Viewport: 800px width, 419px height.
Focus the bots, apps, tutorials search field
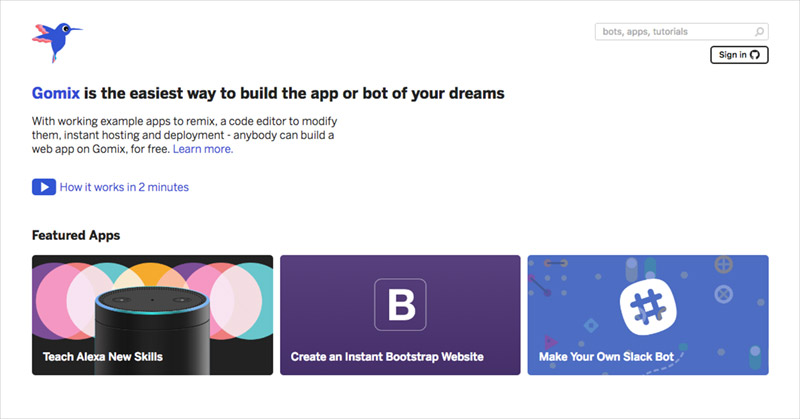pos(682,32)
